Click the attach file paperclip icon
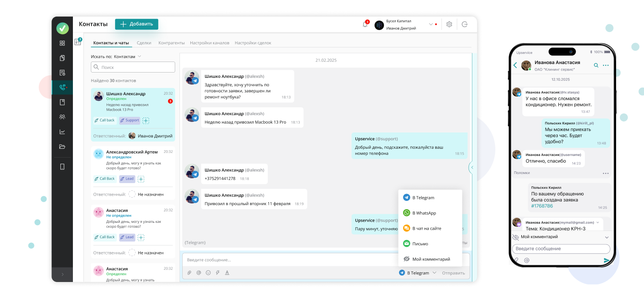644x299 pixels. (189, 273)
